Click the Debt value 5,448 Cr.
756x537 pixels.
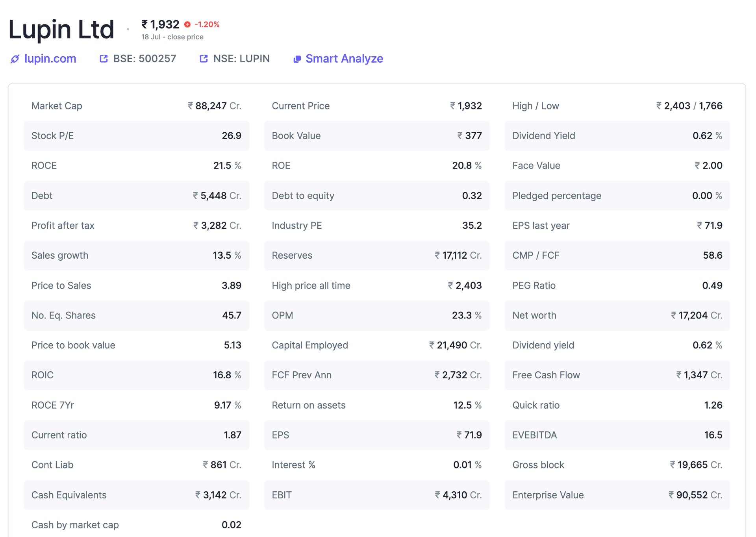[217, 196]
